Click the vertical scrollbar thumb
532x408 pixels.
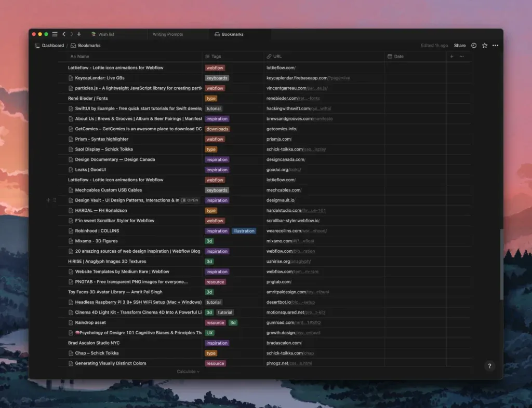[501, 264]
